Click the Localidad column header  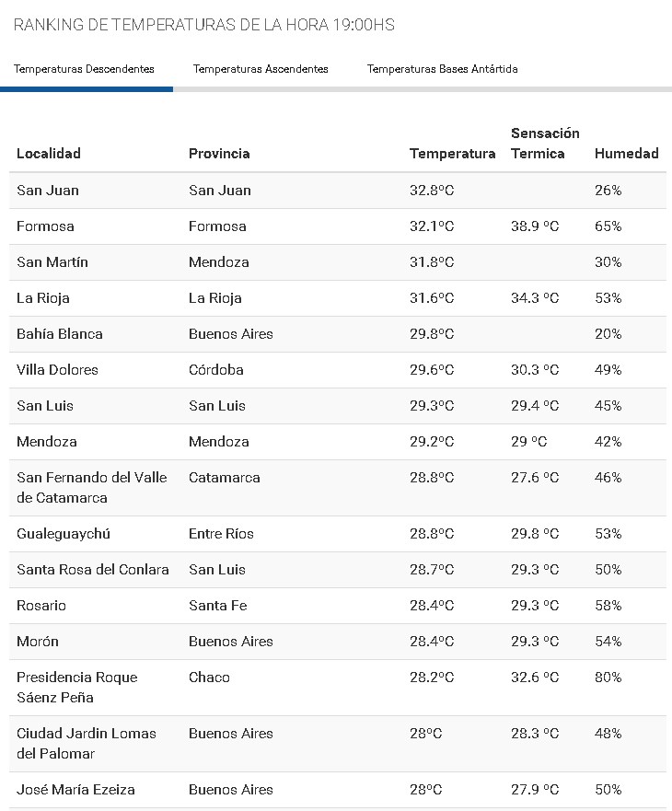[x=49, y=154]
